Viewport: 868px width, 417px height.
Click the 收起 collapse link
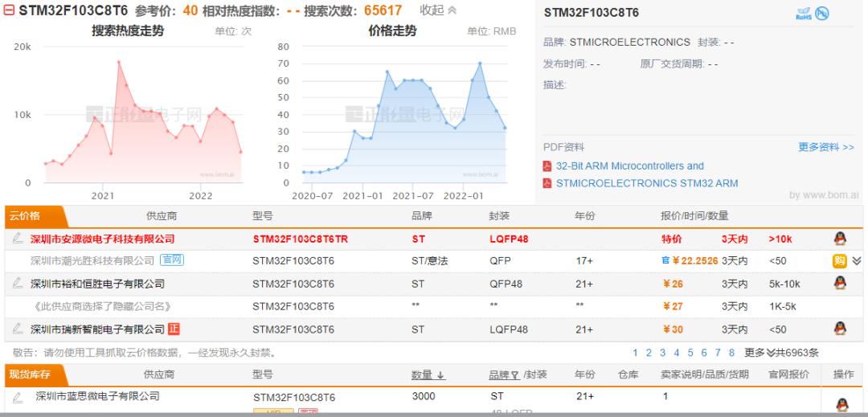point(438,10)
